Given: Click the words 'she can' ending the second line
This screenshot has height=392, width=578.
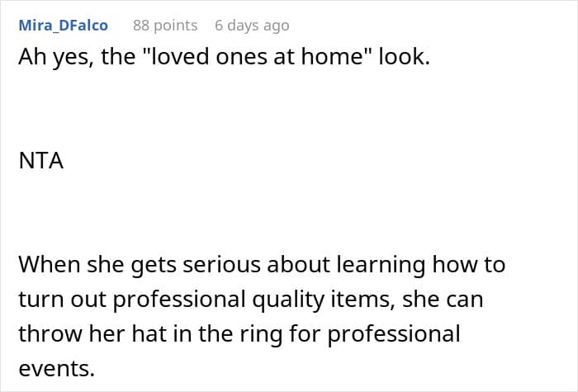Looking at the screenshot, I should (443, 300).
